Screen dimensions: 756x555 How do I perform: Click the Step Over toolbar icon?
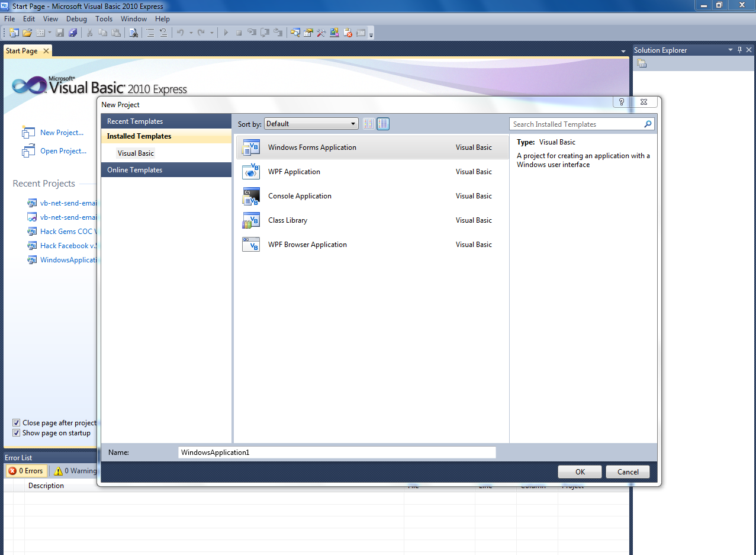[x=265, y=33]
